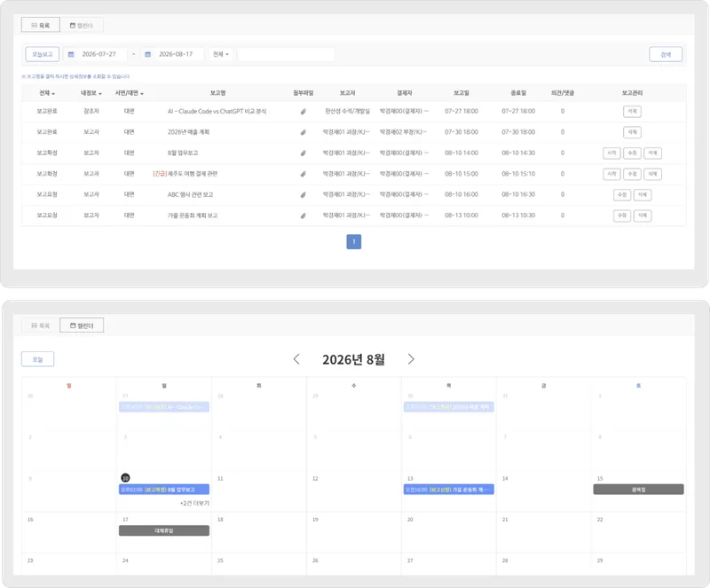The width and height of the screenshot is (710, 588).
Task: Expand the 전체 status column filter
Action: [x=47, y=93]
